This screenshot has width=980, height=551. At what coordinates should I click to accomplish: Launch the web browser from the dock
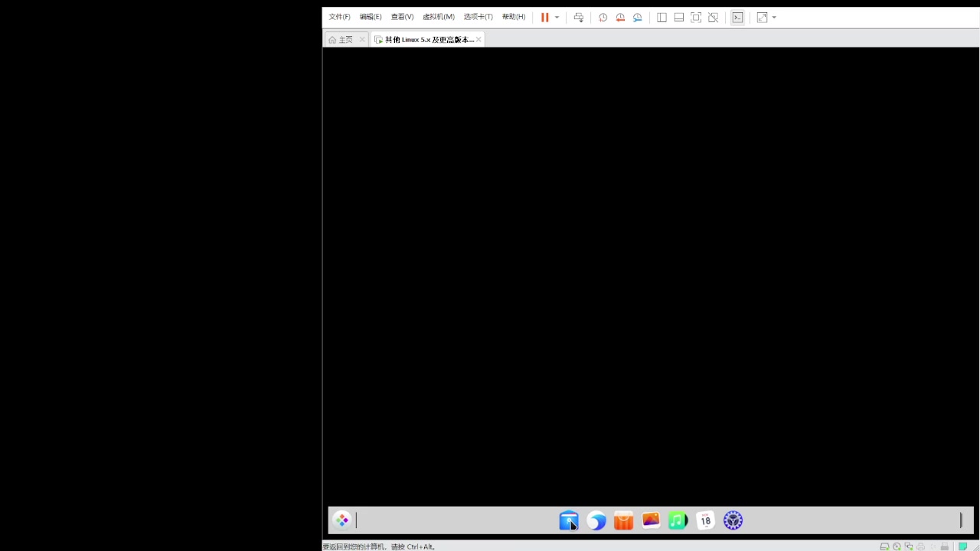click(596, 520)
